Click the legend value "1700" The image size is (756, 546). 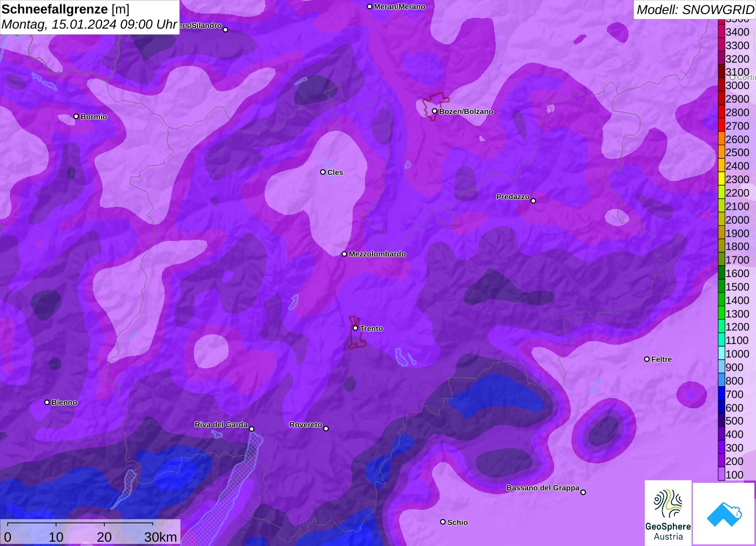pyautogui.click(x=737, y=260)
